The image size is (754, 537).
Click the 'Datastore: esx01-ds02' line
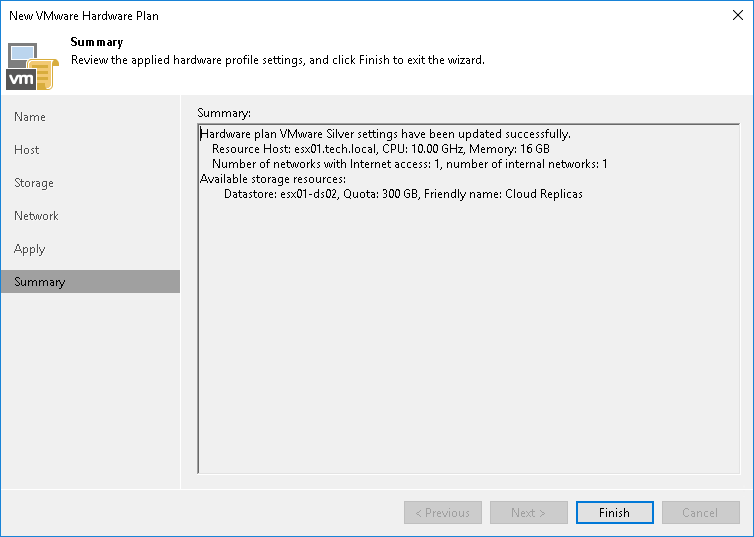[x=403, y=194]
